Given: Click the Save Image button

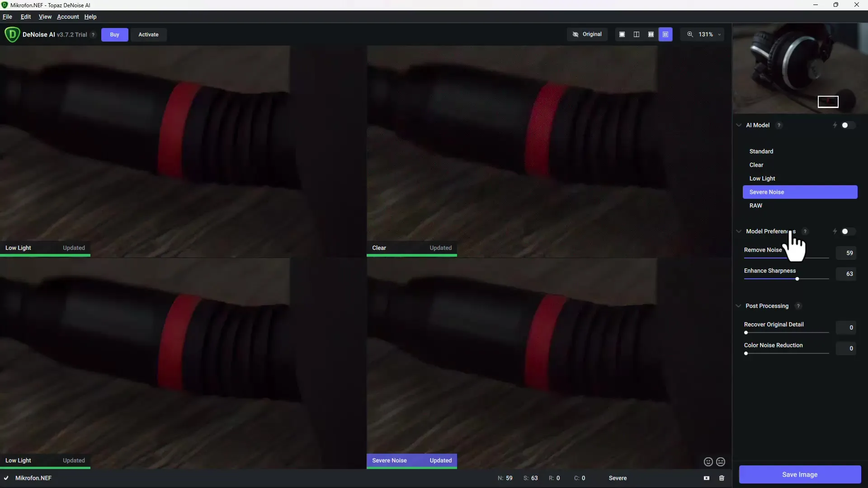Looking at the screenshot, I should click(799, 474).
